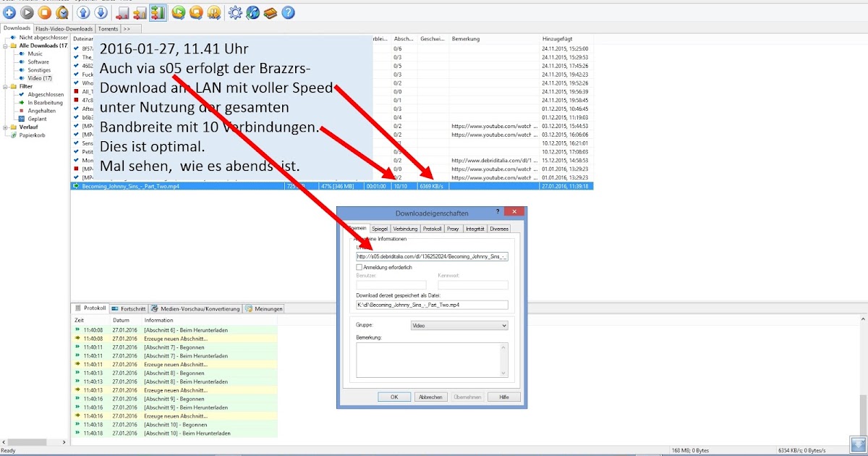Open settings via the gear icon
This screenshot has height=456, width=868.
[235, 12]
